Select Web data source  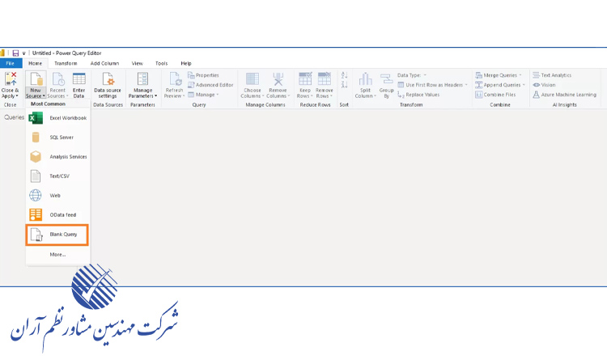click(58, 195)
